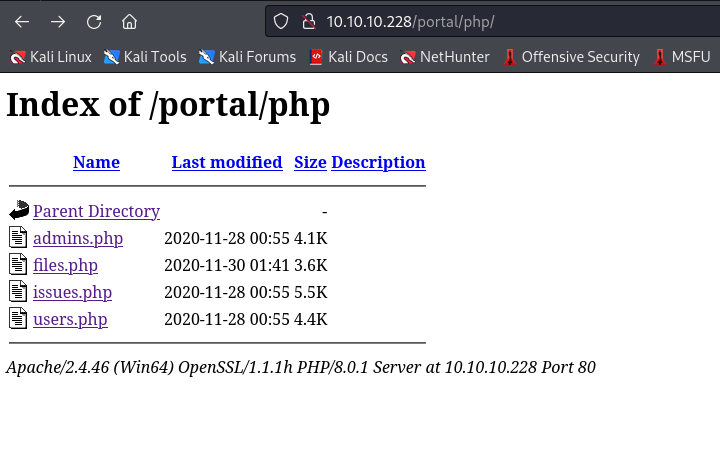This screenshot has height=458, width=720.
Task: Open the NetHunter bookmark
Action: click(445, 57)
